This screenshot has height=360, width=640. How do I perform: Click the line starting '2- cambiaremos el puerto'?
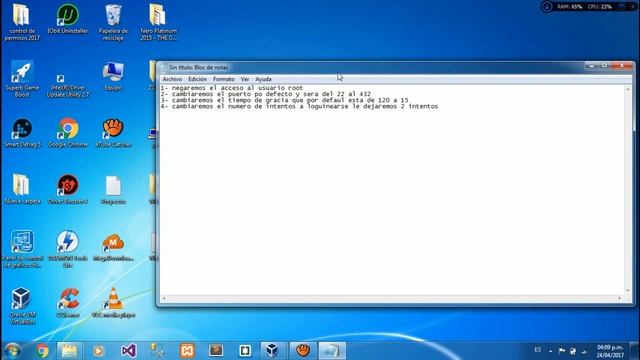click(266, 94)
